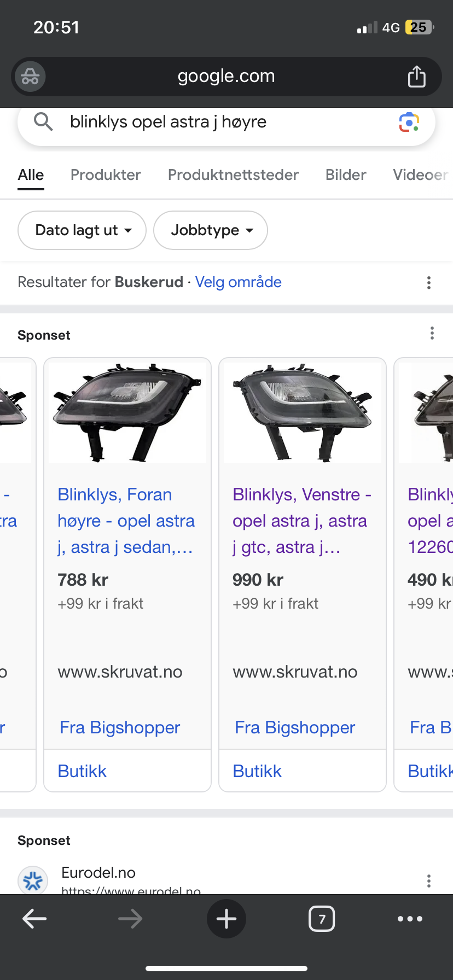Viewport: 453px width, 980px height.
Task: Go back with the browser back arrow
Action: (x=34, y=919)
